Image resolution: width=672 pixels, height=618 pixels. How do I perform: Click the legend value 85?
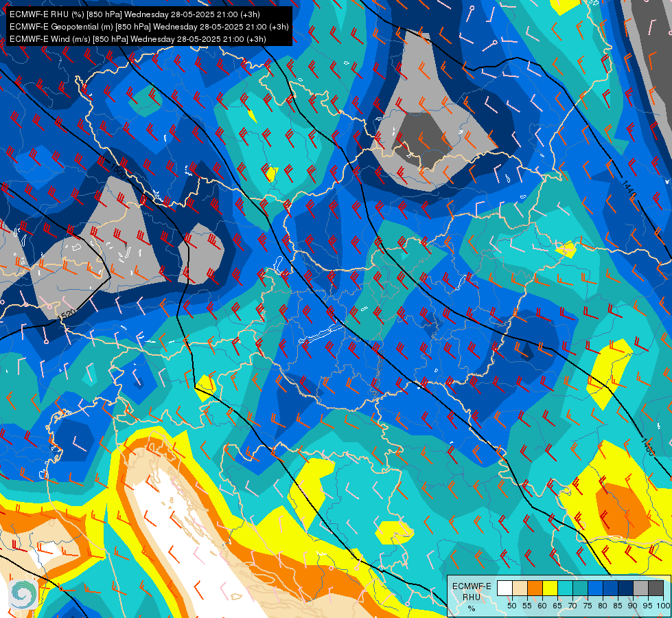pos(618,606)
